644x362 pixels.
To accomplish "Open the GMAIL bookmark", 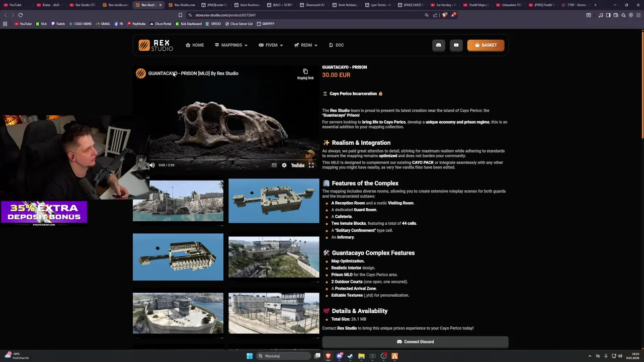I will [x=103, y=24].
